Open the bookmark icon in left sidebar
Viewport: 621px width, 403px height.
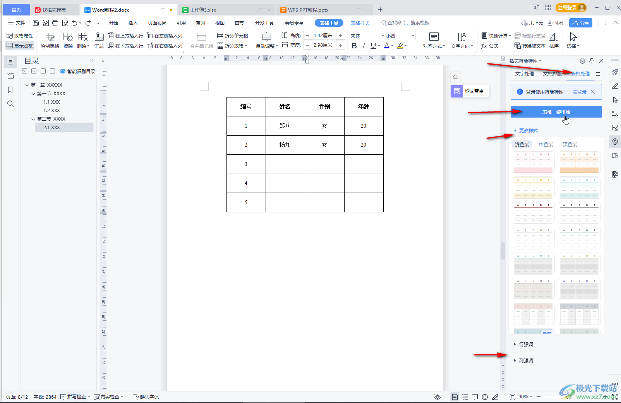pos(11,90)
